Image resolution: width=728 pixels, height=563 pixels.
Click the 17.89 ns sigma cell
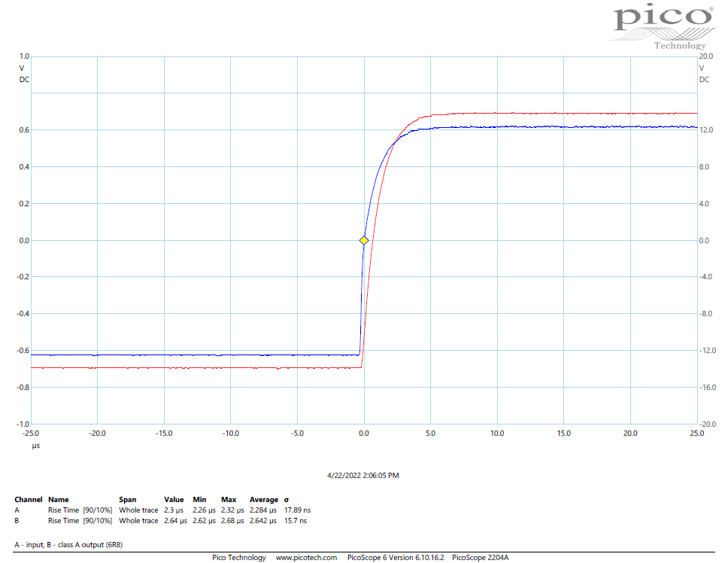[x=298, y=510]
